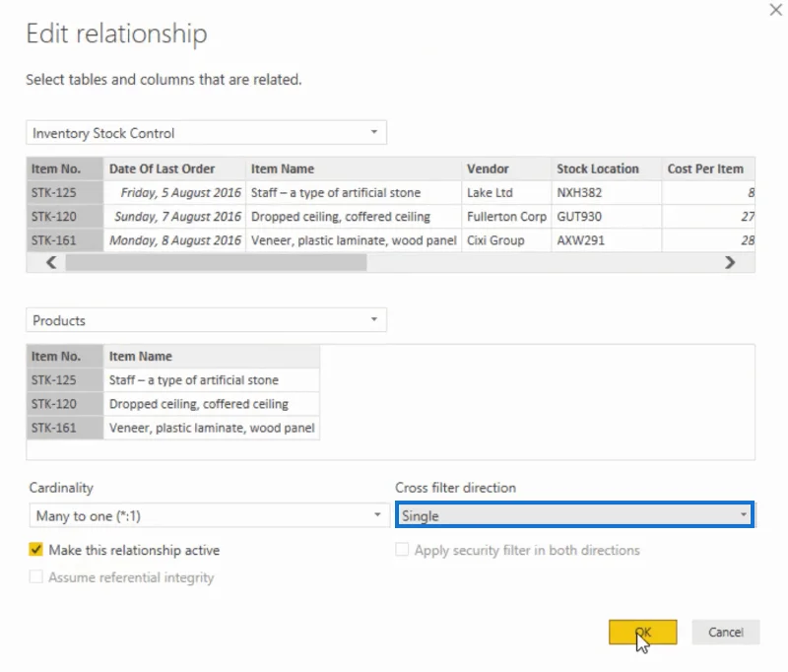The height and width of the screenshot is (672, 788).
Task: Select the Vendor column header
Action: (x=506, y=168)
